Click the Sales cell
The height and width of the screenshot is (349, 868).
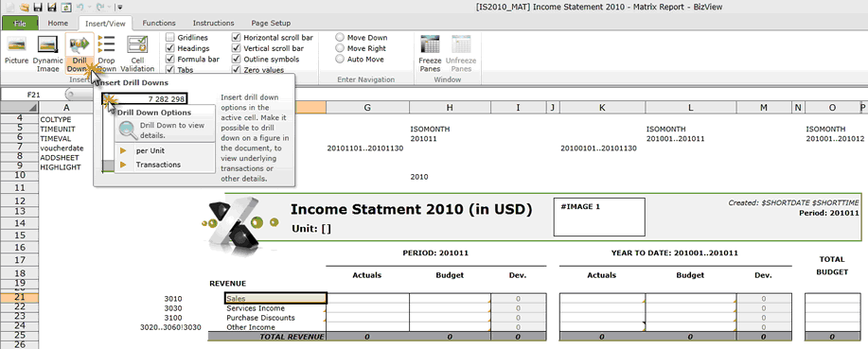(x=275, y=299)
